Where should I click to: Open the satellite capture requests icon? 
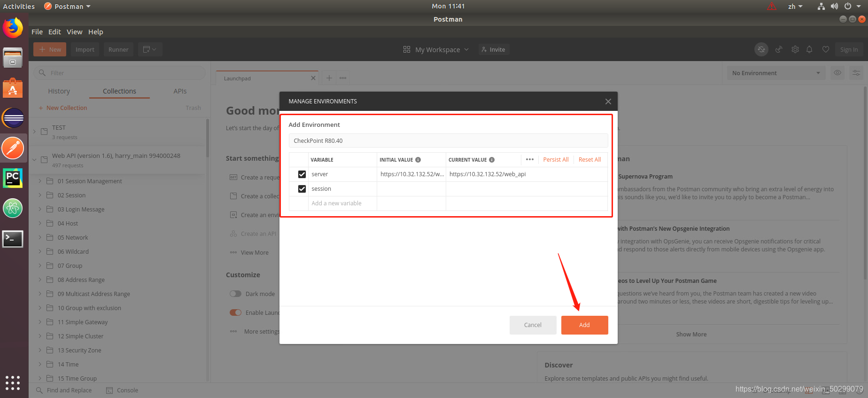pos(779,49)
